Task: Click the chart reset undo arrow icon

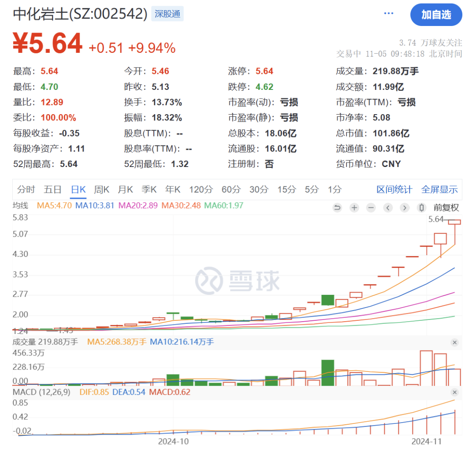Action: tap(337, 208)
